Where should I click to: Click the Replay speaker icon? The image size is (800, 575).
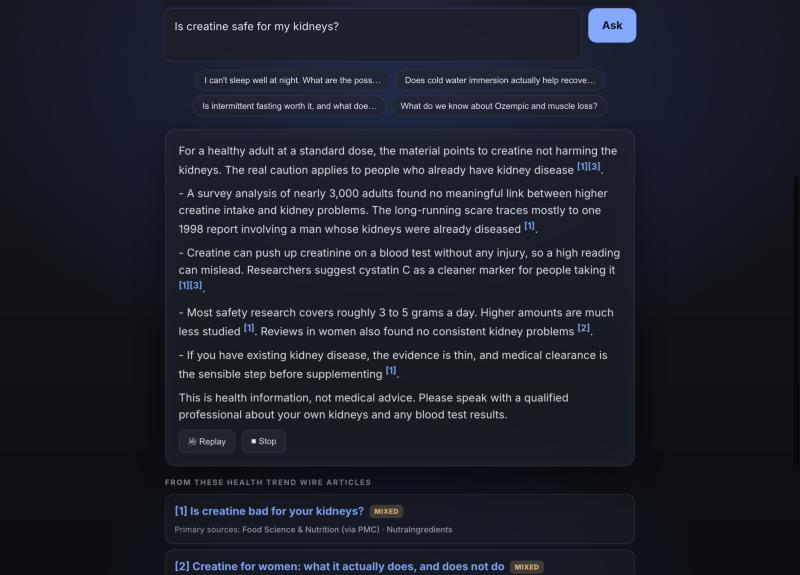click(192, 441)
